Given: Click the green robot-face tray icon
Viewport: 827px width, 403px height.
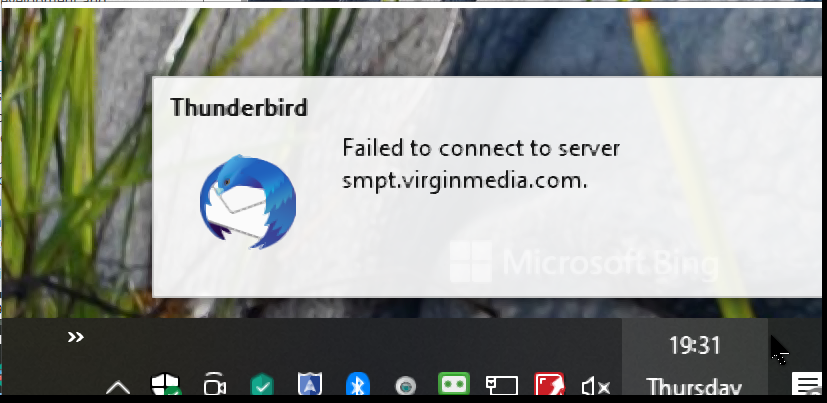Looking at the screenshot, I should point(454,384).
